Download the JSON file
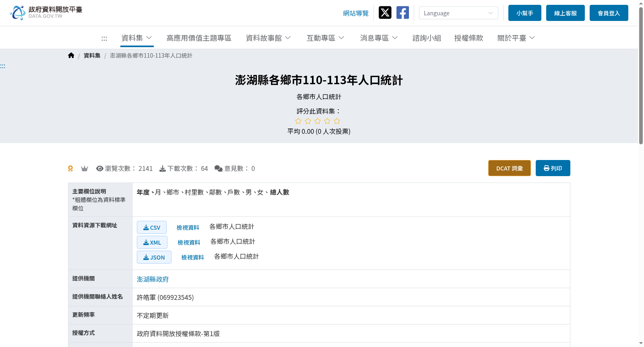 pyautogui.click(x=154, y=257)
